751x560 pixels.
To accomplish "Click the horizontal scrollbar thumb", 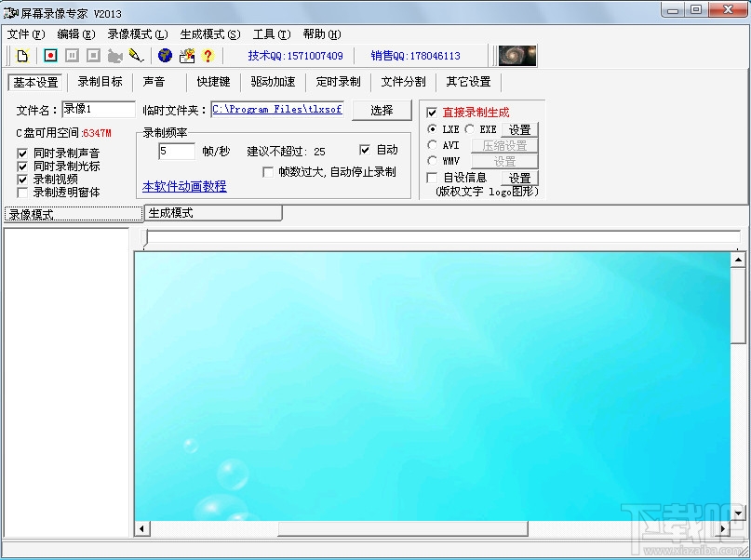I will [x=403, y=529].
